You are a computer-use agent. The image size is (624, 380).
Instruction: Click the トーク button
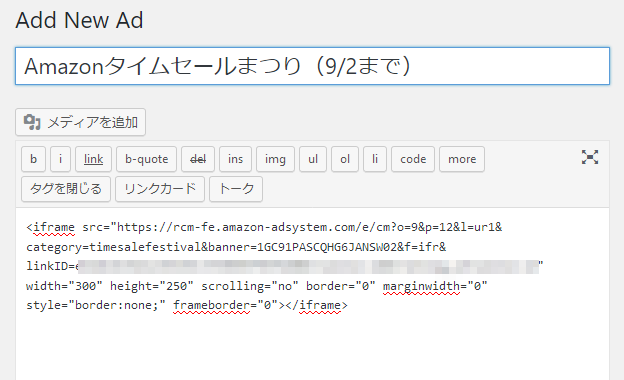(x=236, y=189)
